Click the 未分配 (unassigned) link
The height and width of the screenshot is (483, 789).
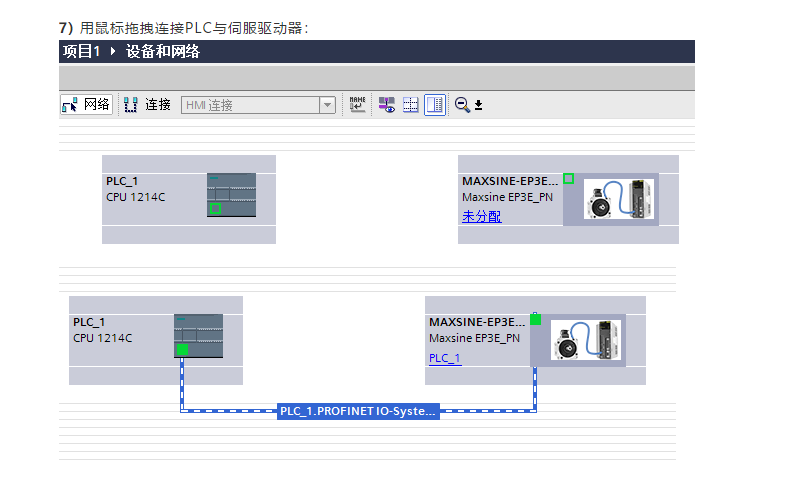(481, 216)
